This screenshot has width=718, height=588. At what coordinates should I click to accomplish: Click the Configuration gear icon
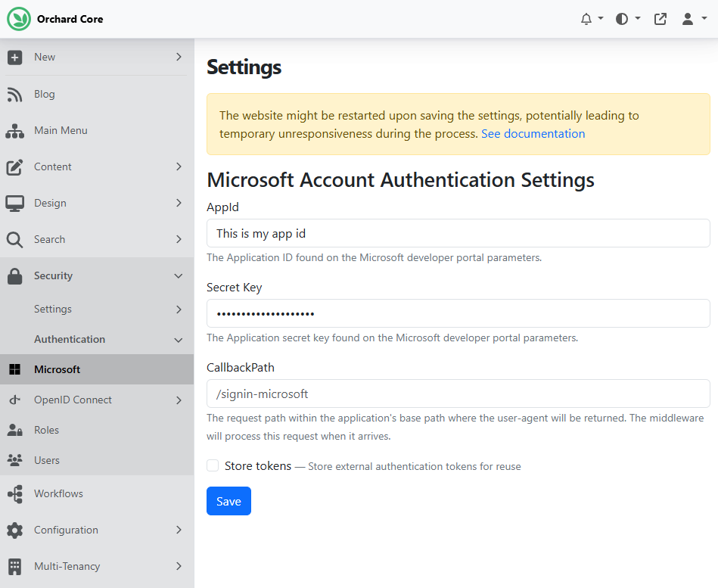14,530
